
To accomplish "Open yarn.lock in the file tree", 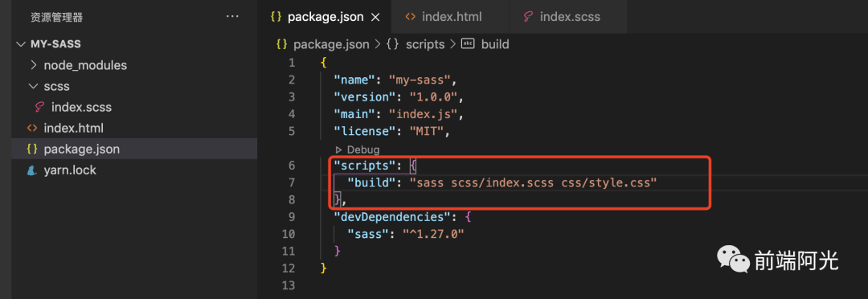I will pos(70,170).
